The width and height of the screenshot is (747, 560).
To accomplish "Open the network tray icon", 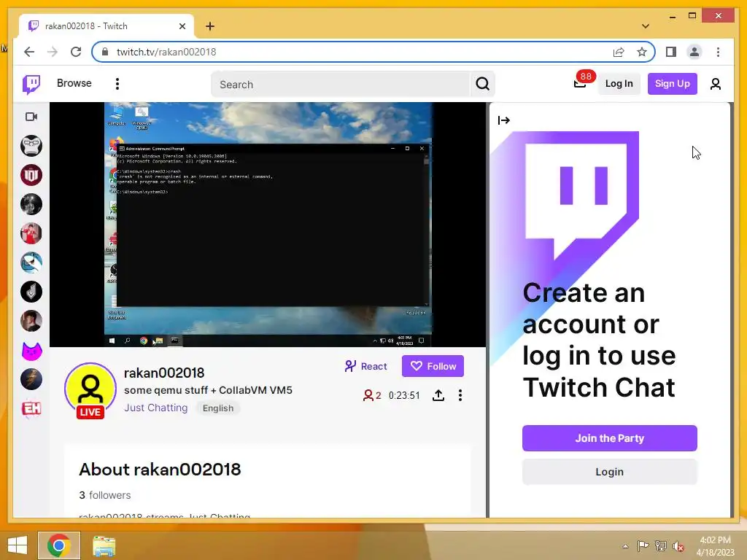I will click(661, 546).
